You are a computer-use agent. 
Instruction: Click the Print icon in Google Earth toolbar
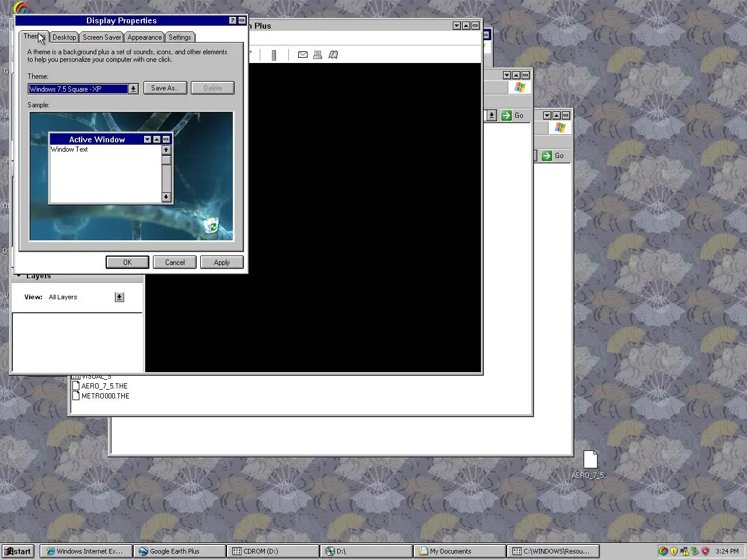coord(317,55)
